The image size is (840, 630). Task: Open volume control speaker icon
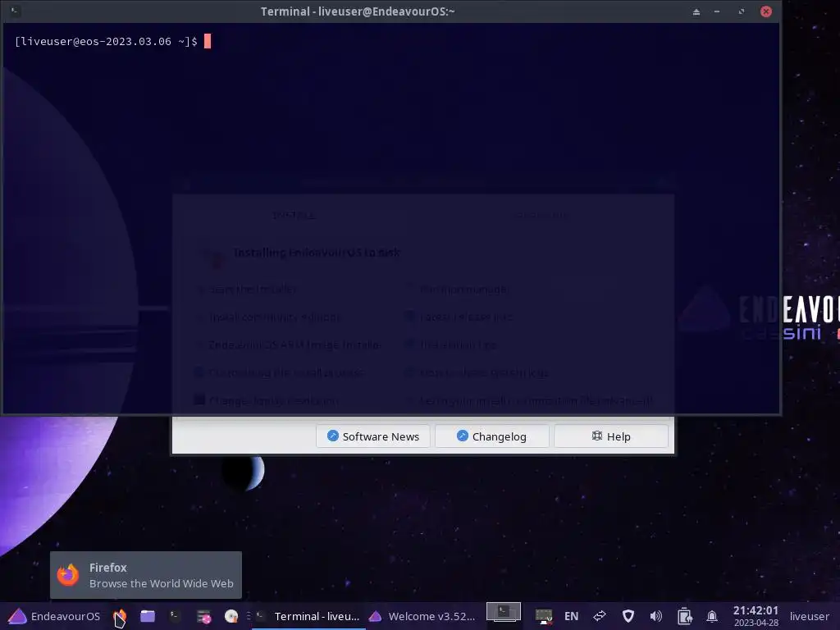tap(655, 616)
